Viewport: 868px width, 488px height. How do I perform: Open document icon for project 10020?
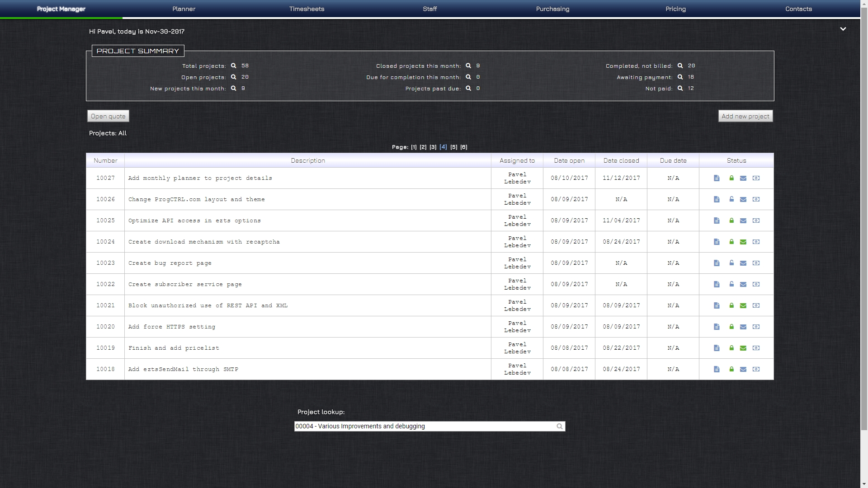pos(717,327)
